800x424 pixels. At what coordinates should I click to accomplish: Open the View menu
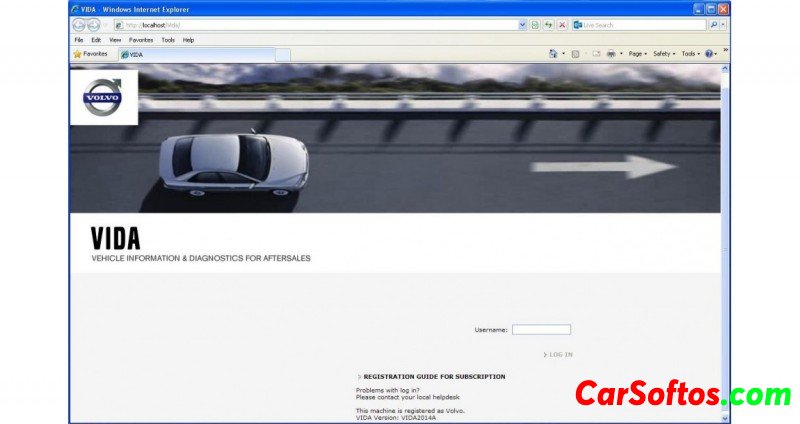click(115, 40)
